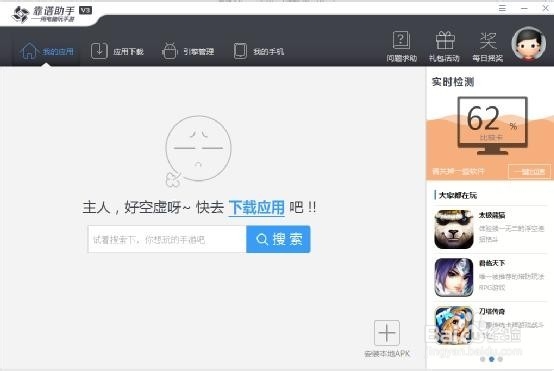Click the 下载应用 link
The image size is (554, 371).
pos(257,207)
